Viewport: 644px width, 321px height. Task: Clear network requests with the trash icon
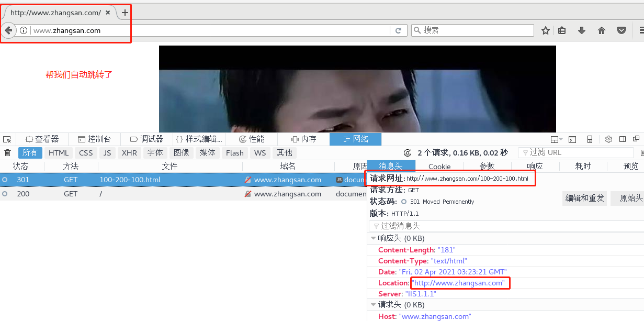7,153
